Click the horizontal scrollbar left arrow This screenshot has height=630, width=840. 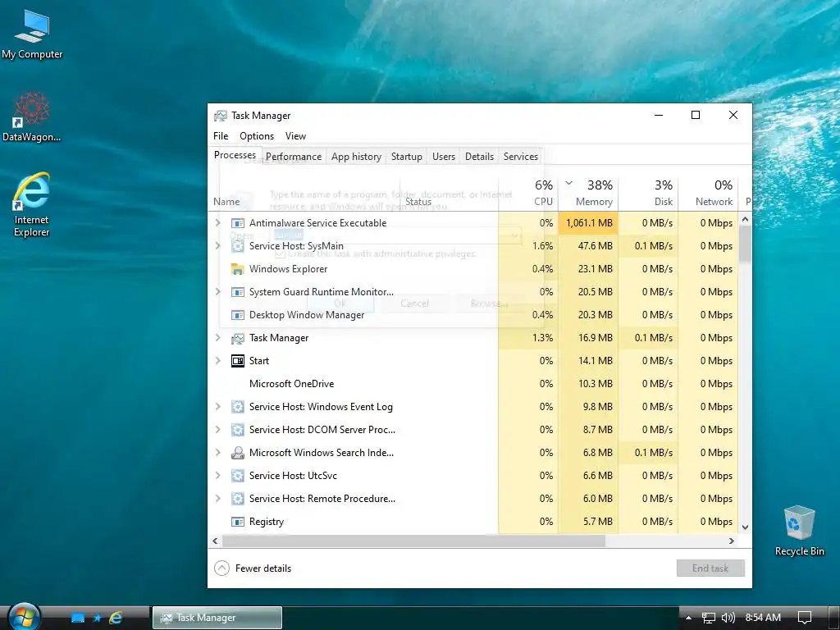(216, 541)
